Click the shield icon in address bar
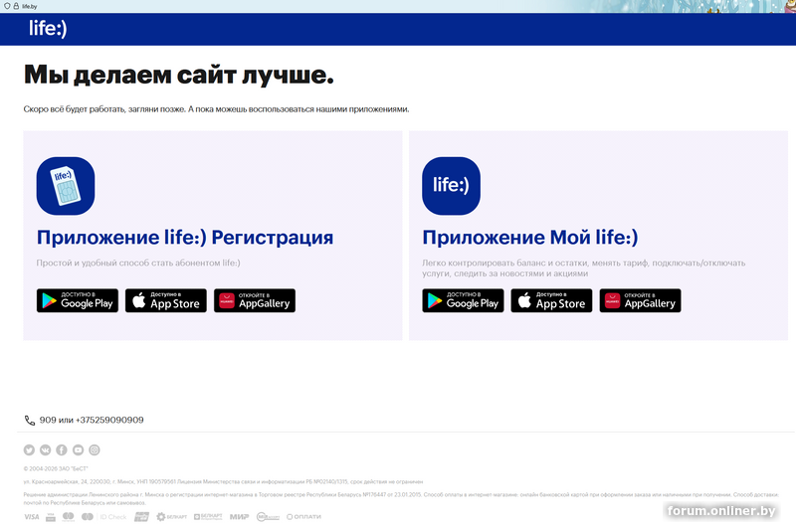This screenshot has width=796, height=532. click(7, 6)
